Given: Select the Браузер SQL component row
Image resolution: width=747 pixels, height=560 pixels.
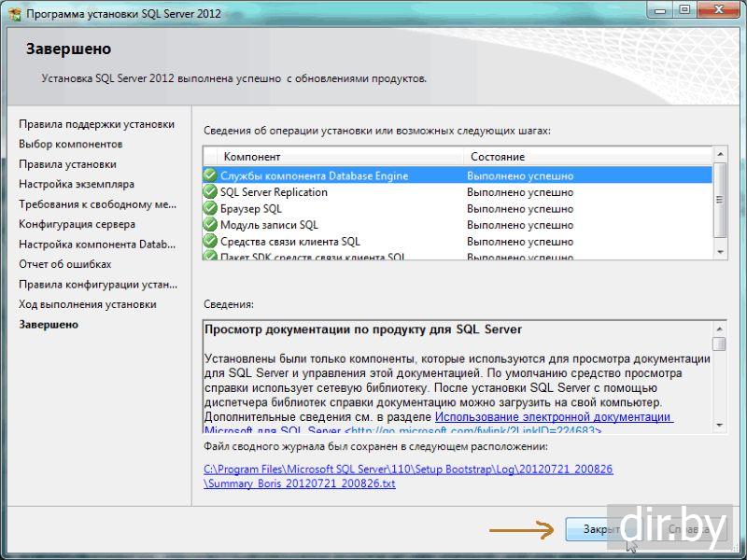Looking at the screenshot, I should 458,208.
